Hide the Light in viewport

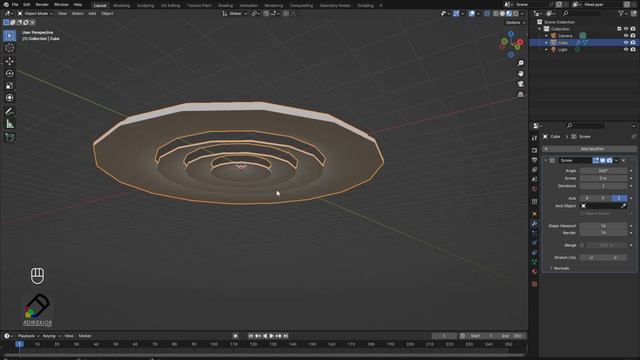(x=626, y=49)
